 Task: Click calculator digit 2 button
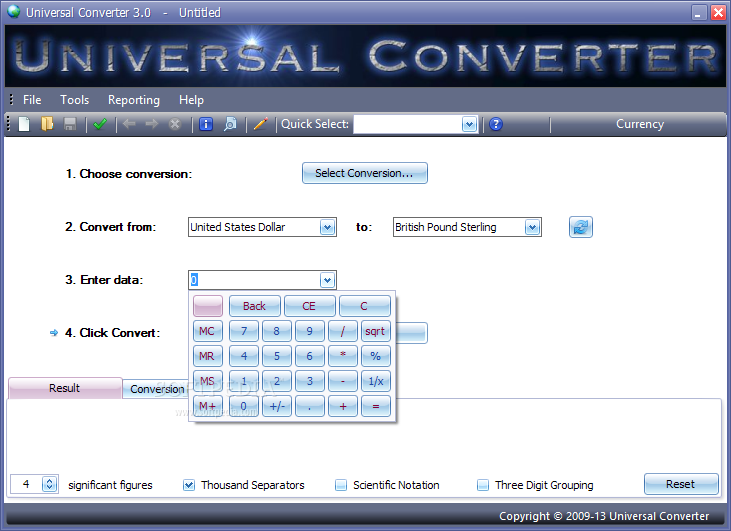pyautogui.click(x=277, y=381)
